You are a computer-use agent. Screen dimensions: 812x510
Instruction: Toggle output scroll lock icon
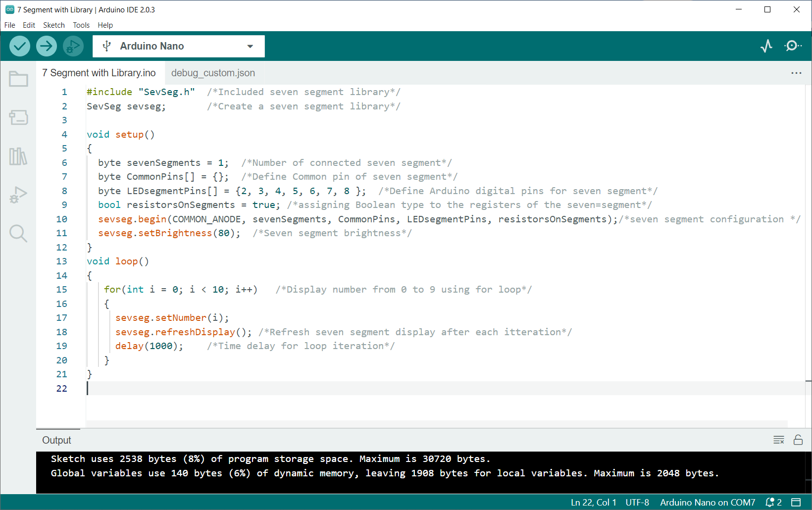[798, 440]
